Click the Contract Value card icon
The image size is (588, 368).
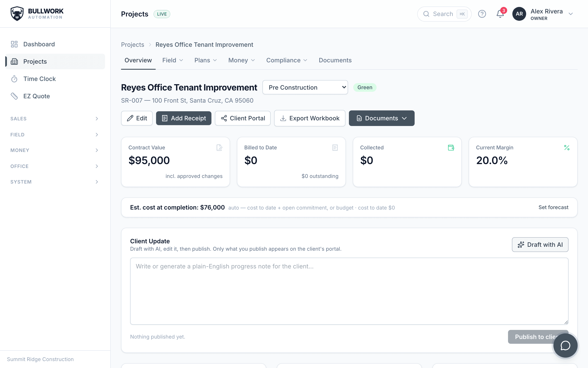pos(219,147)
